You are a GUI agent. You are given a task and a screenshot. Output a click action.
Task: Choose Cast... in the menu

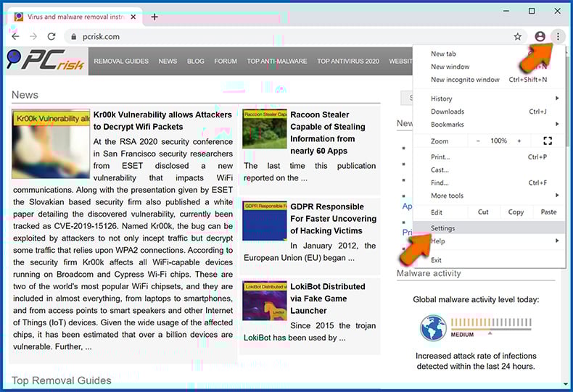coord(489,170)
